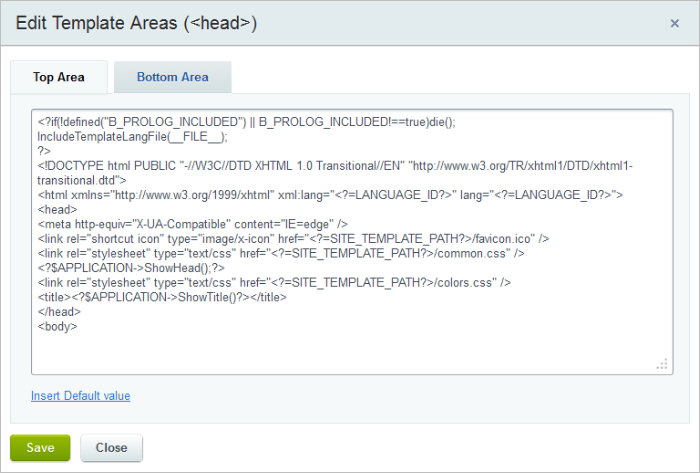Click the Close button
Screen dimensions: 700x473
(112, 448)
